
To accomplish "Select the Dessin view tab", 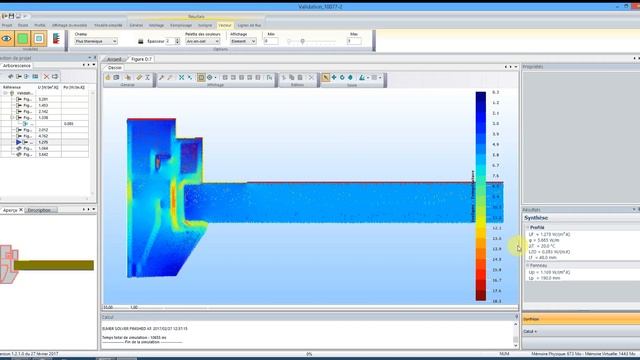I will pos(115,68).
